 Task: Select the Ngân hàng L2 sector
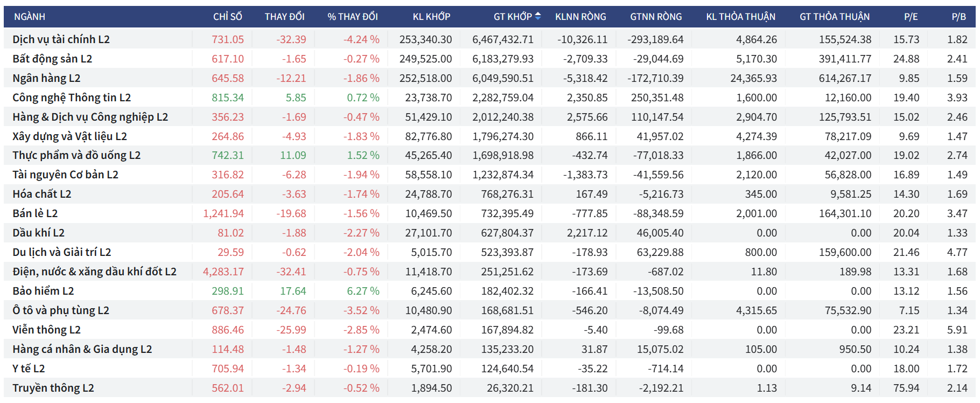[x=46, y=78]
